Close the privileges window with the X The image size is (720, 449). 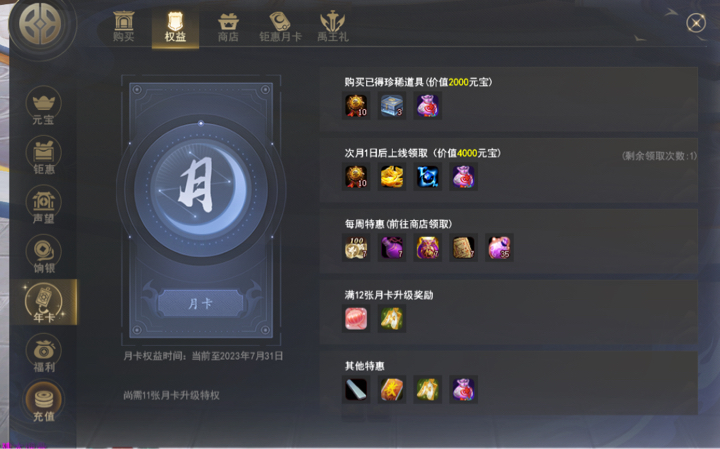pyautogui.click(x=696, y=23)
